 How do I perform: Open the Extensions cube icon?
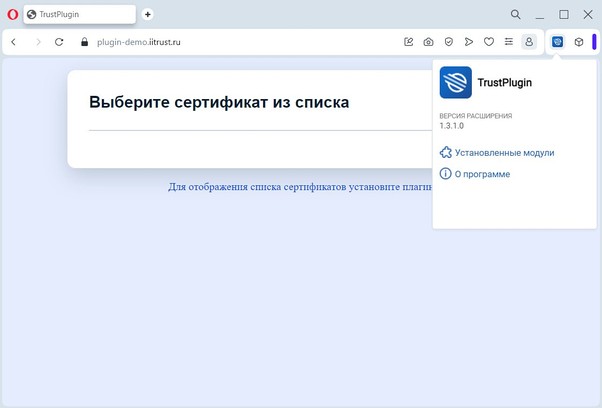pyautogui.click(x=578, y=42)
